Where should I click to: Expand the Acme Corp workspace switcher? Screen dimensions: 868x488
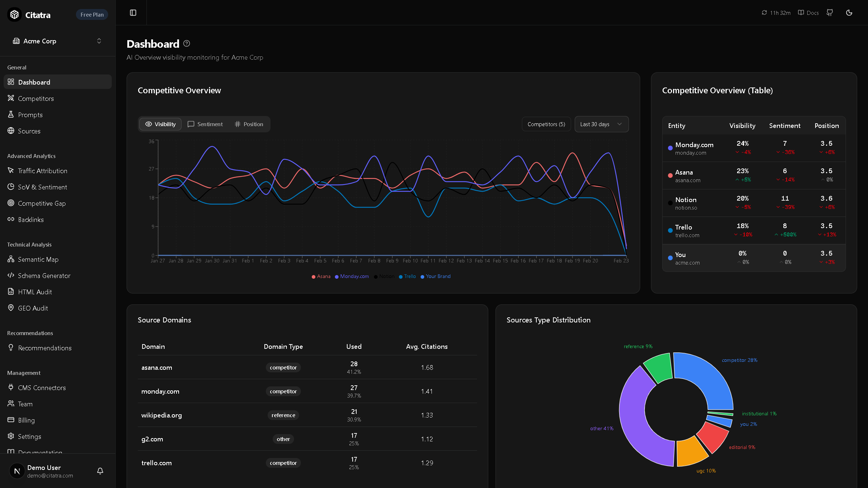click(58, 41)
